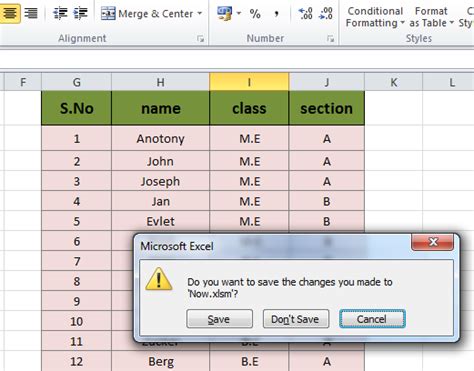This screenshot has height=371, width=474.
Task: Click the Increase Decimal icon
Action: (305, 14)
